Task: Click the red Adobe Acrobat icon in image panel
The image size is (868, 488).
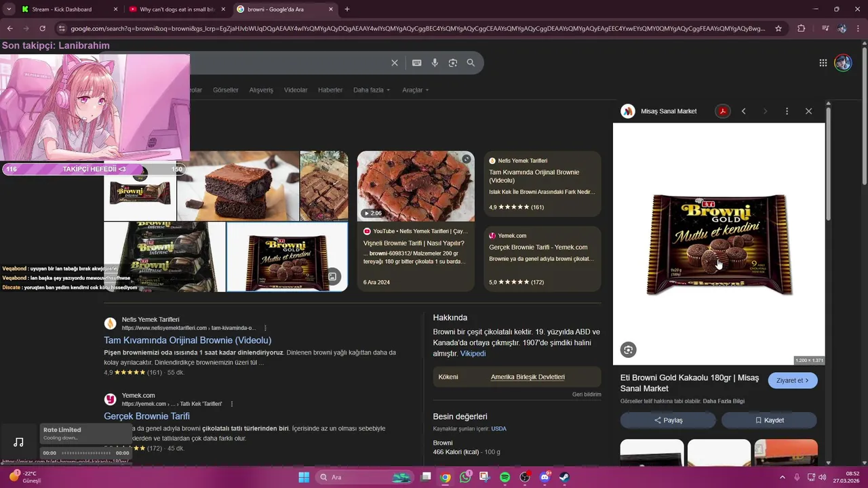Action: point(723,111)
